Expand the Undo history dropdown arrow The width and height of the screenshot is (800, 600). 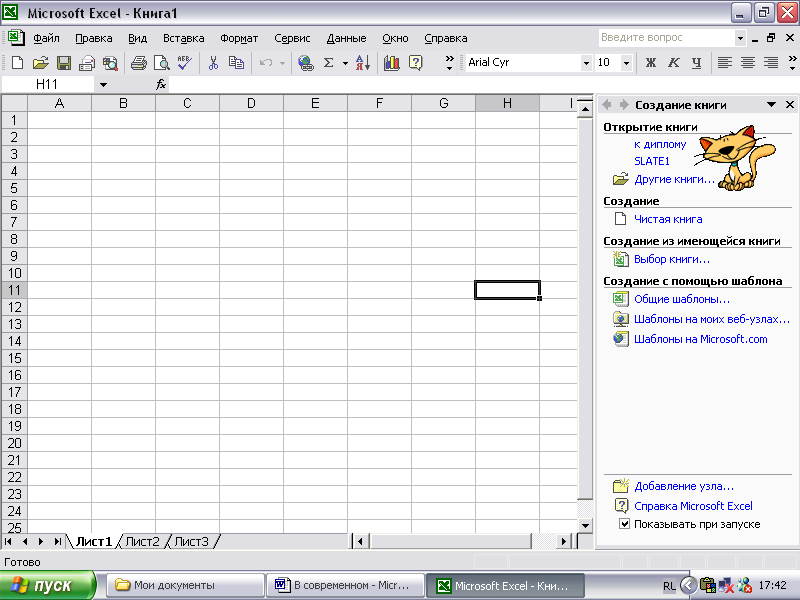[282, 63]
